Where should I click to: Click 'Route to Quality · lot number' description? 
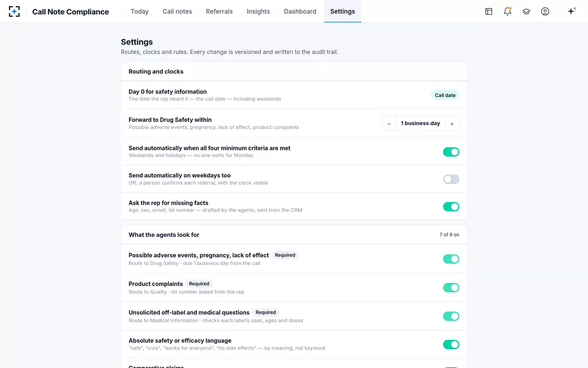click(x=186, y=292)
